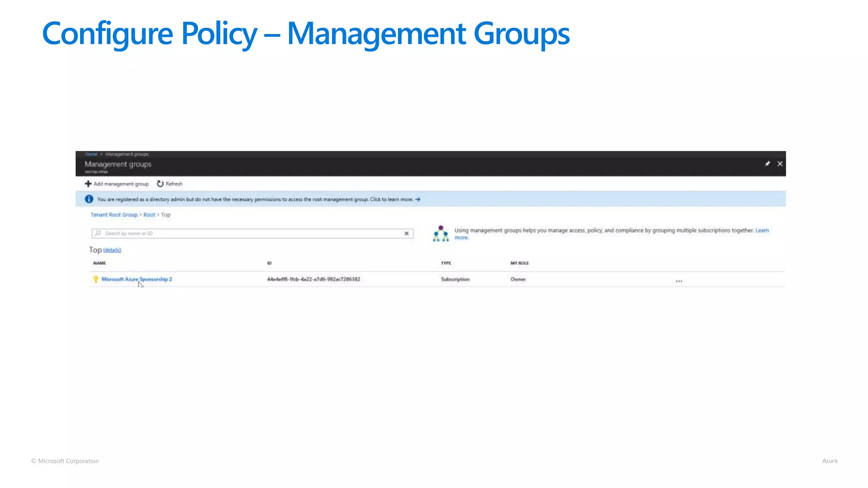Select subscription ID 44e4eff8 text
The height and width of the screenshot is (488, 868).
[x=313, y=279]
